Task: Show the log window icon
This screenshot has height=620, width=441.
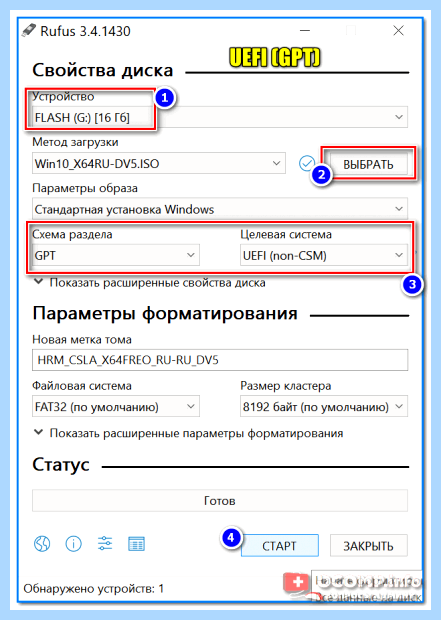Action: pyautogui.click(x=136, y=544)
